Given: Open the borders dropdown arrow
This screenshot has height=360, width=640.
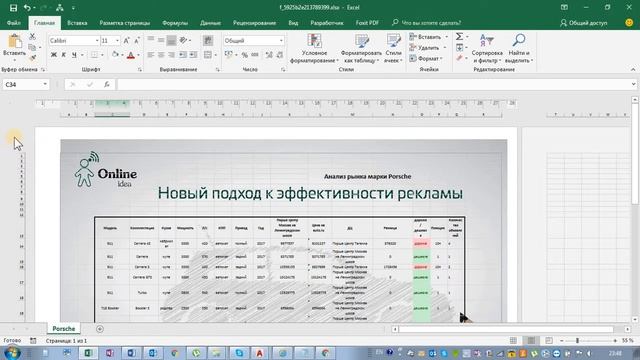Looking at the screenshot, I should click(x=102, y=55).
